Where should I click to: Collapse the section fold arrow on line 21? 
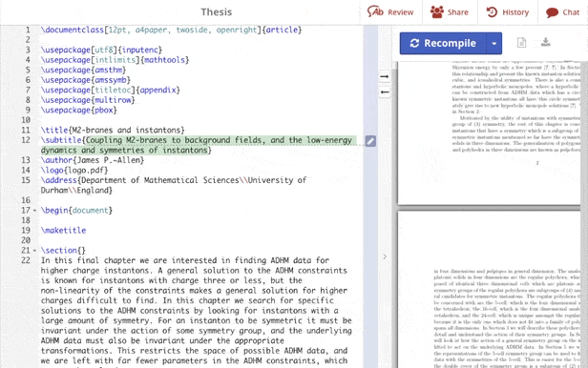tap(35, 251)
